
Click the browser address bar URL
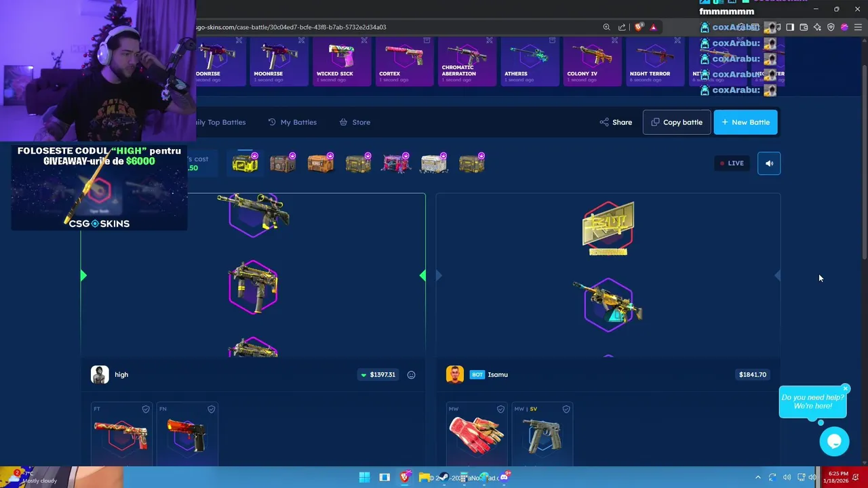(291, 27)
